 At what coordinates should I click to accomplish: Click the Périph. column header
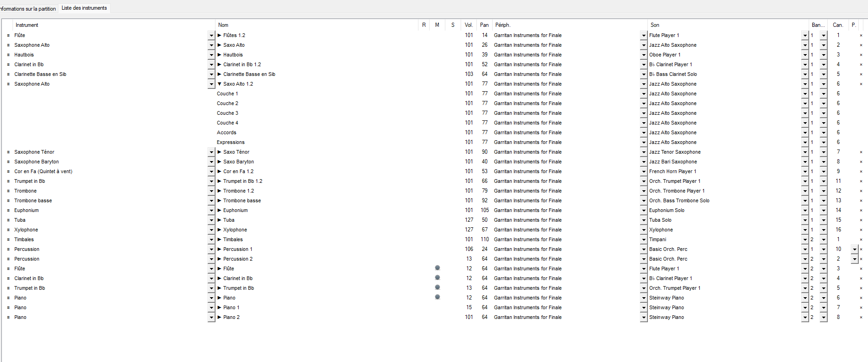coord(502,25)
